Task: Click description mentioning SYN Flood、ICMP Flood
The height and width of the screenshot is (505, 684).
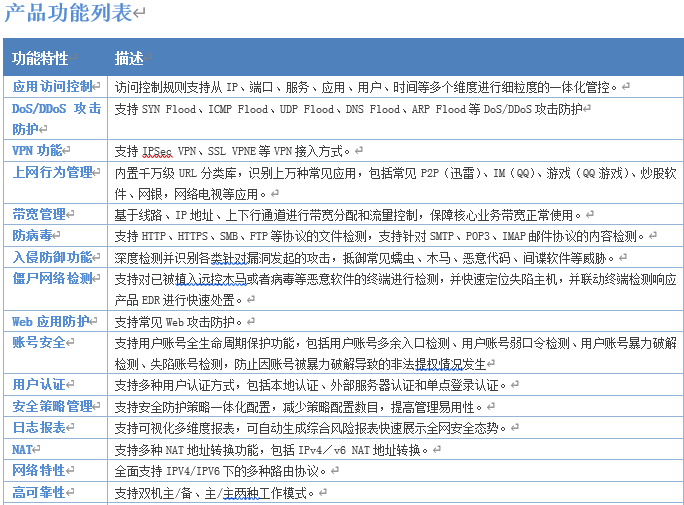Action: [x=349, y=109]
